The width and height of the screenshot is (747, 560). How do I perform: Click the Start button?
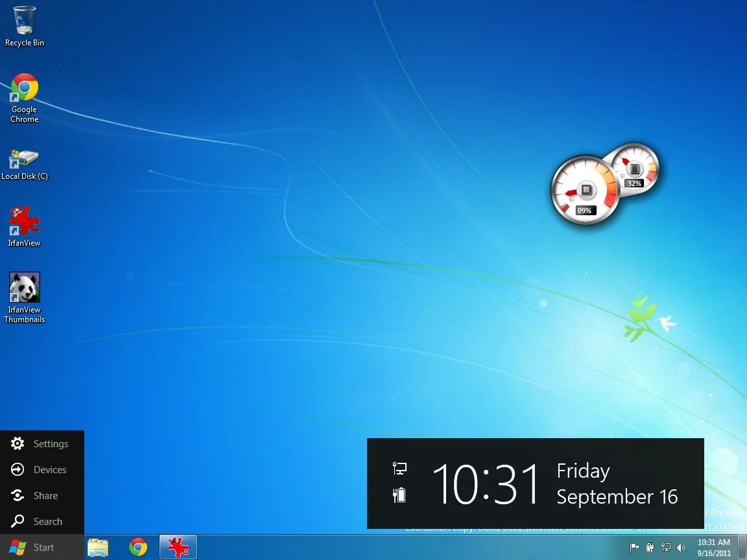42,548
